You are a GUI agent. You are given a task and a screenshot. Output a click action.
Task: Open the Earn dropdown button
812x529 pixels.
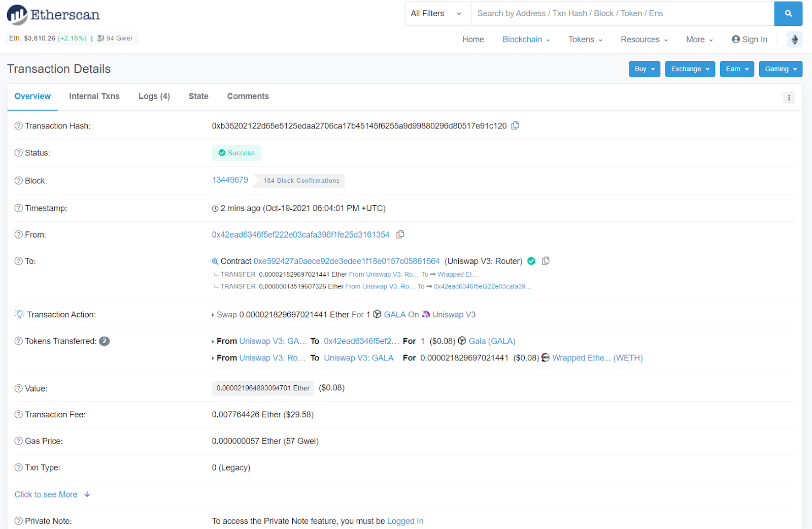pos(737,69)
